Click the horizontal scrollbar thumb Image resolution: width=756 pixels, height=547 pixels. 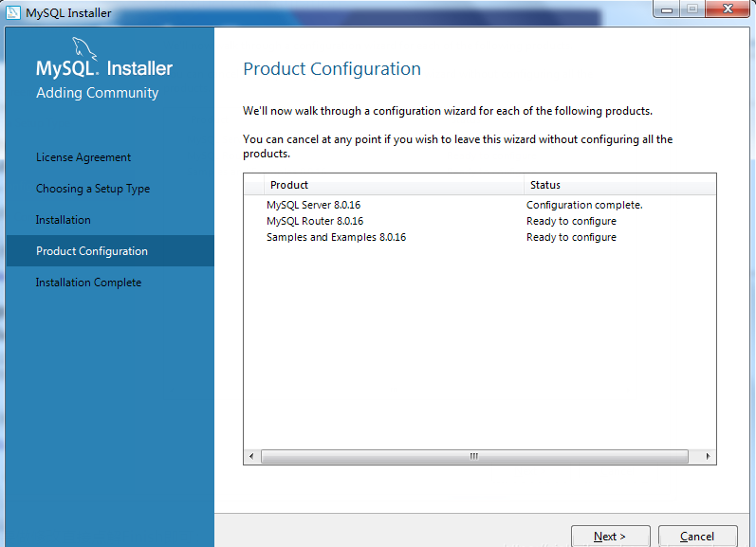pyautogui.click(x=474, y=456)
